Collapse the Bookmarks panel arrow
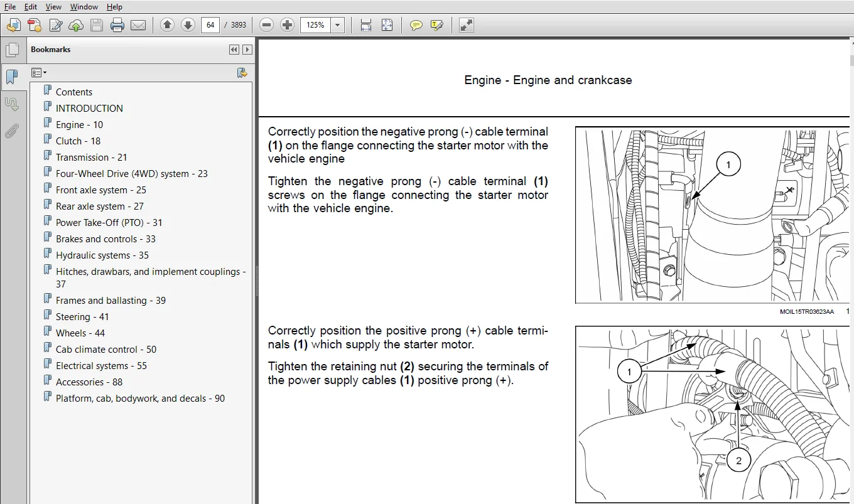 click(247, 50)
